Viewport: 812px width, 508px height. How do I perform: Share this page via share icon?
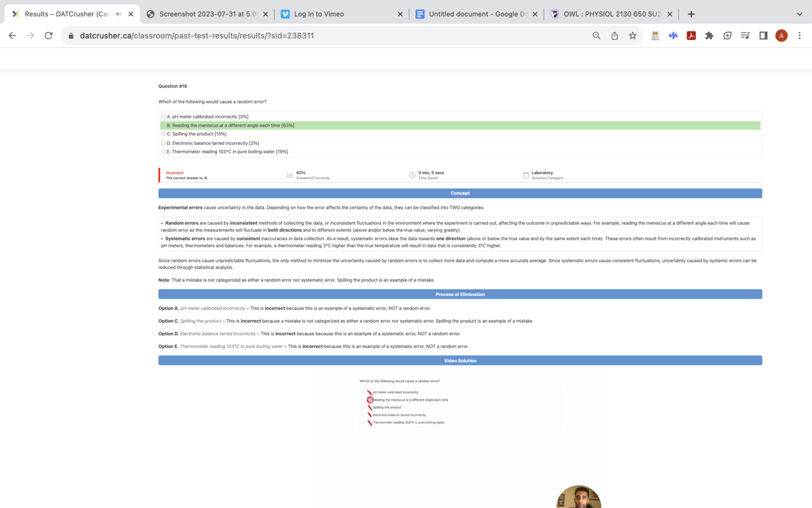tap(615, 35)
